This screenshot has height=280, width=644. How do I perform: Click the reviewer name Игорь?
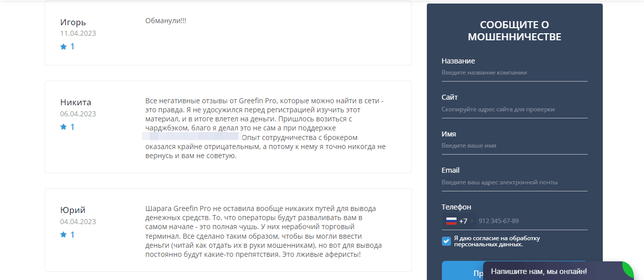click(73, 22)
